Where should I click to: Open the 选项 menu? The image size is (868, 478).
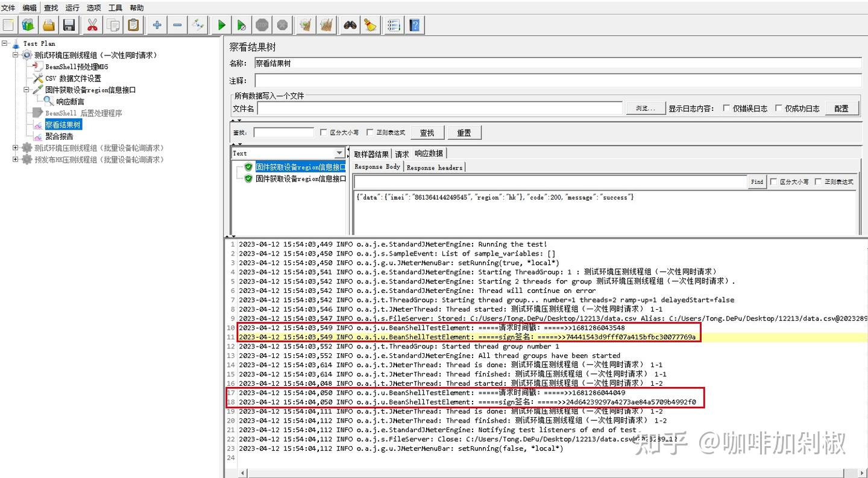(94, 8)
